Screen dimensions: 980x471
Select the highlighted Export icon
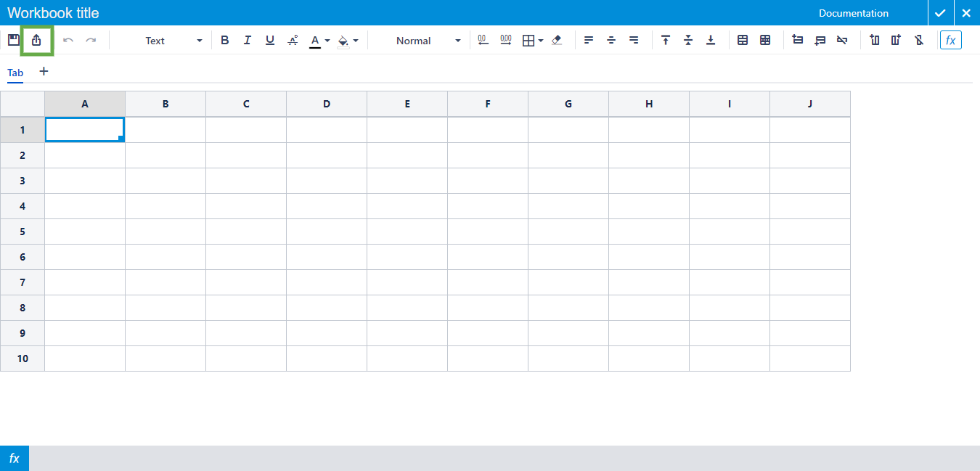[37, 40]
